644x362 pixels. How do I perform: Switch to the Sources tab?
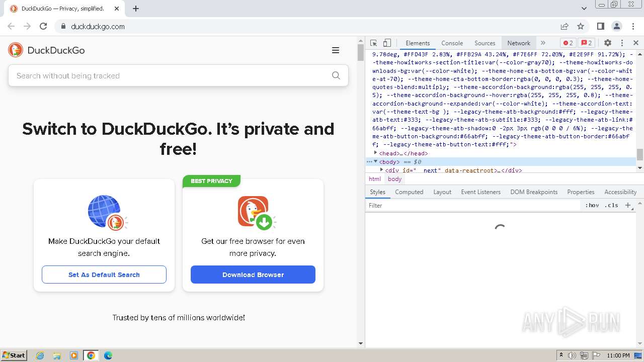coord(485,43)
